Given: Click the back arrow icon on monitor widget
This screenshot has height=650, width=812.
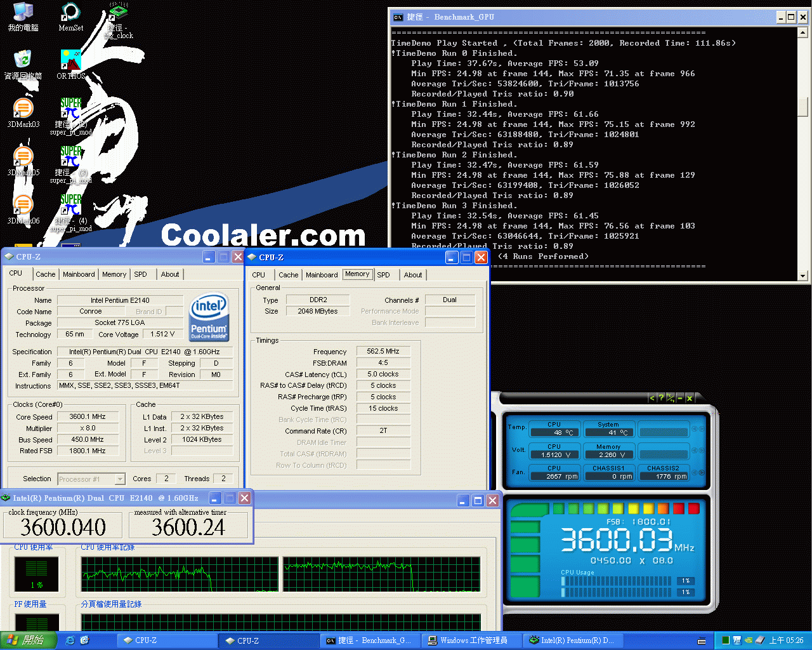Looking at the screenshot, I should click(x=651, y=398).
